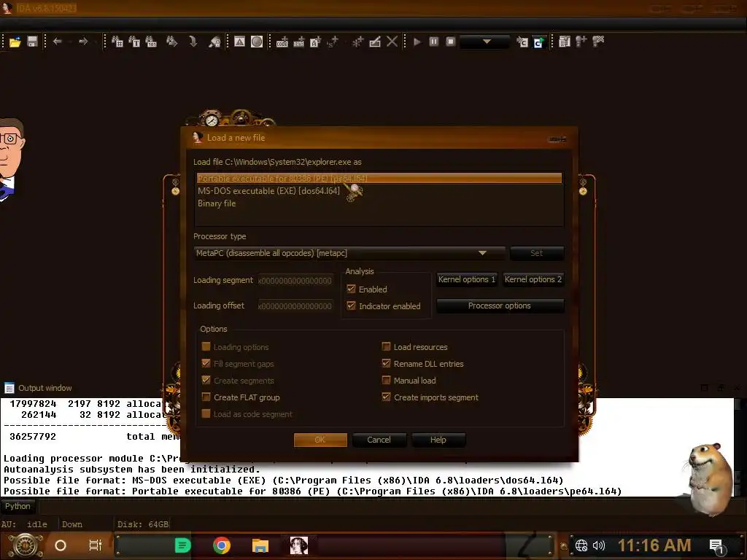Viewport: 747px width, 560px height.
Task: Open the steampunk Start button on taskbar
Action: point(25,545)
